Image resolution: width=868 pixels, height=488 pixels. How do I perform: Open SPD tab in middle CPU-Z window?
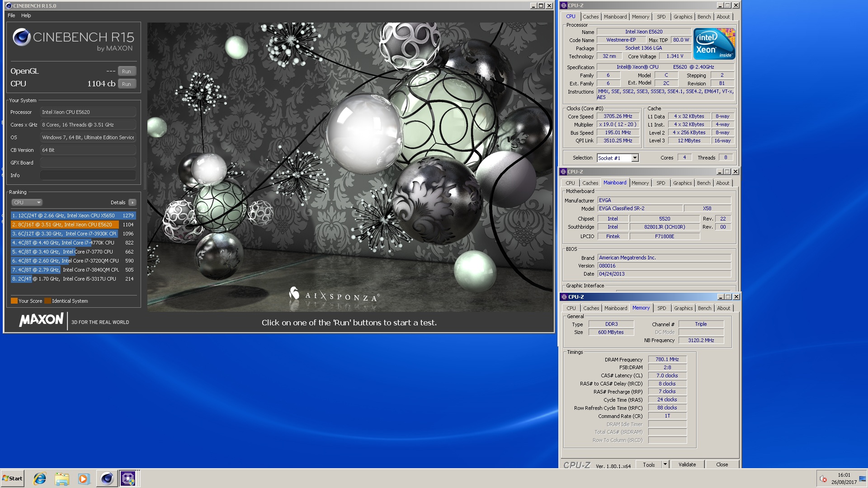[x=661, y=183]
